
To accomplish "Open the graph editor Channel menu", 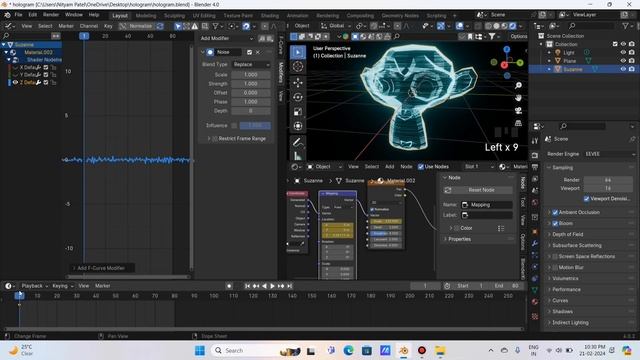I will [x=89, y=26].
